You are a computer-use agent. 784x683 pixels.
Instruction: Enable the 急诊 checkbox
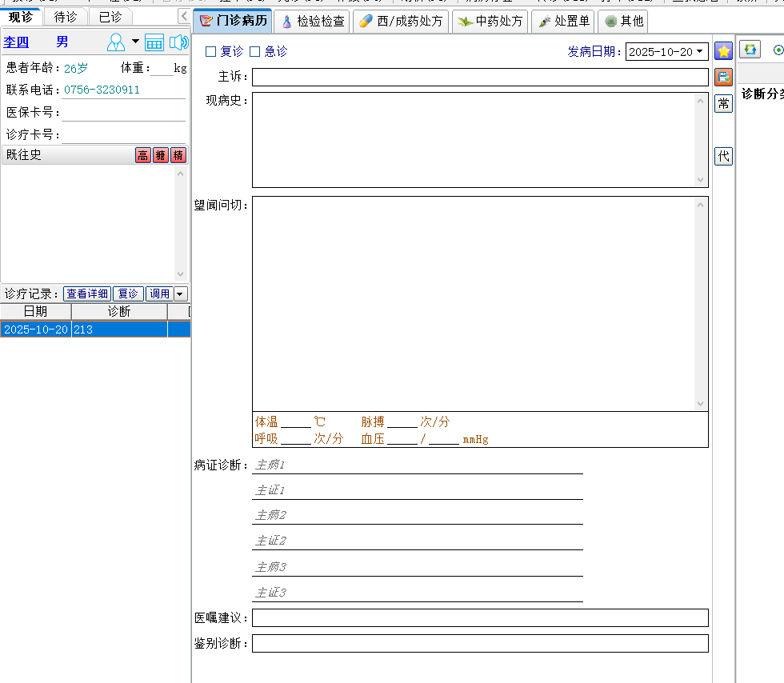click(255, 52)
